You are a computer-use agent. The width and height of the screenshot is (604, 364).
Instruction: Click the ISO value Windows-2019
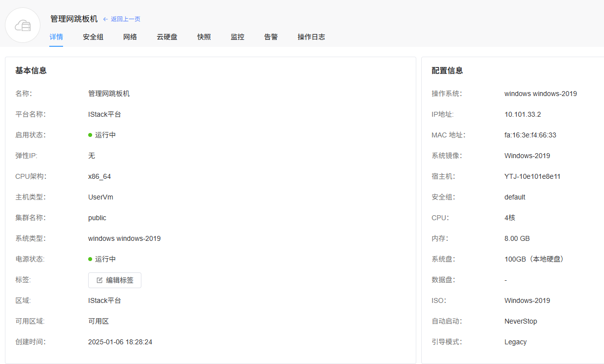tap(527, 300)
